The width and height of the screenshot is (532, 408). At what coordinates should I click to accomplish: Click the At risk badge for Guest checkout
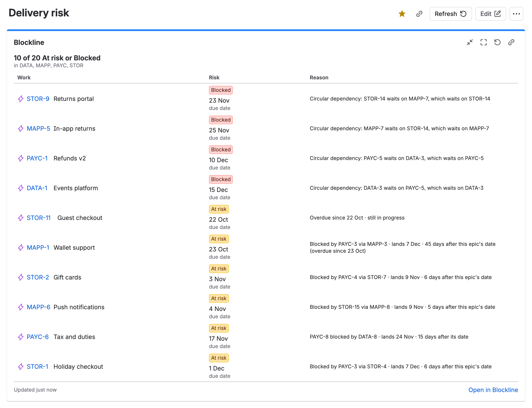click(219, 209)
